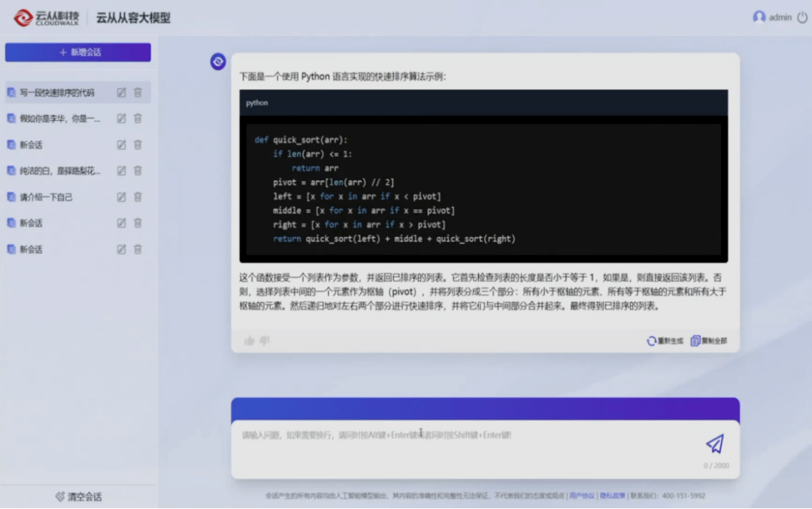Delete 请介绍一下自己 conversation using its trash icon
The image size is (812, 509).
pos(138,196)
